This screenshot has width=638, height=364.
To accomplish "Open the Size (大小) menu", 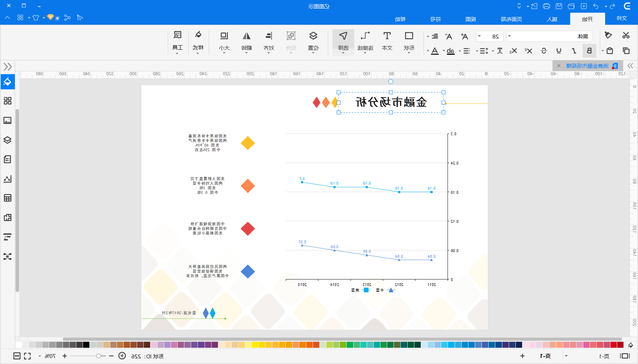I will [224, 41].
